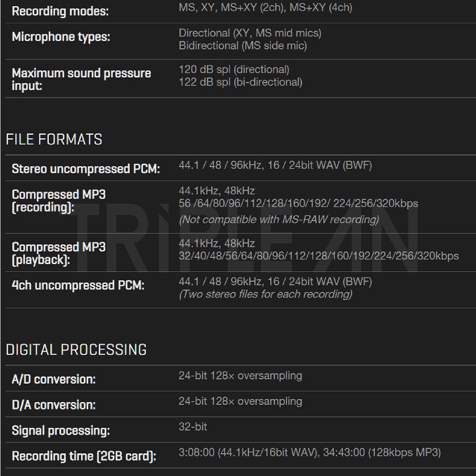Select the Signal processing label
The image size is (476, 476).
coord(60,430)
